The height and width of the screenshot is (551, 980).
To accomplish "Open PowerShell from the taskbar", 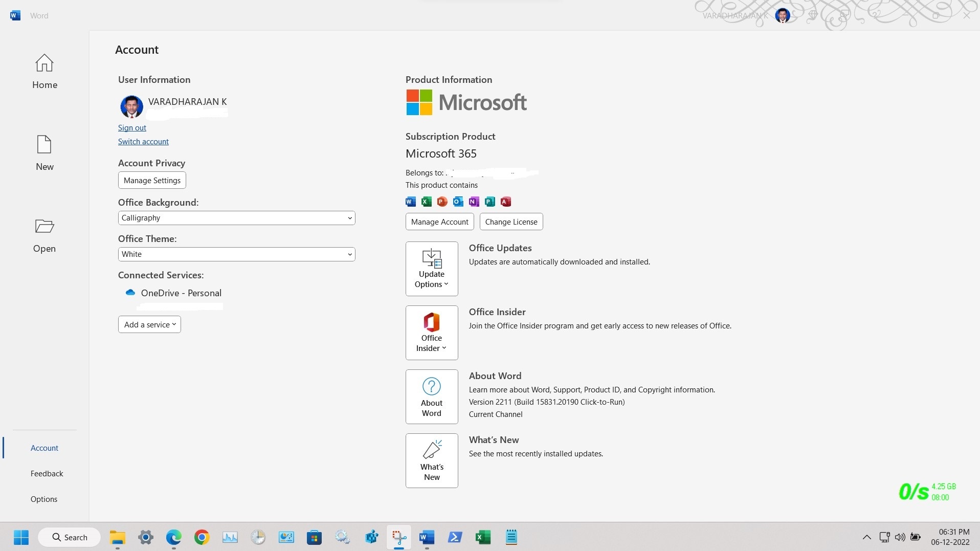I will click(455, 537).
